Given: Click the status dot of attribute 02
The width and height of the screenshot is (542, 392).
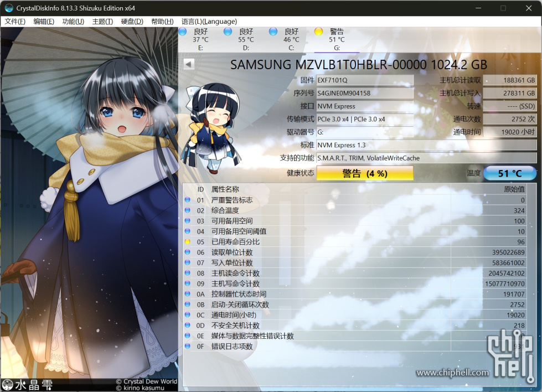Looking at the screenshot, I should point(188,210).
